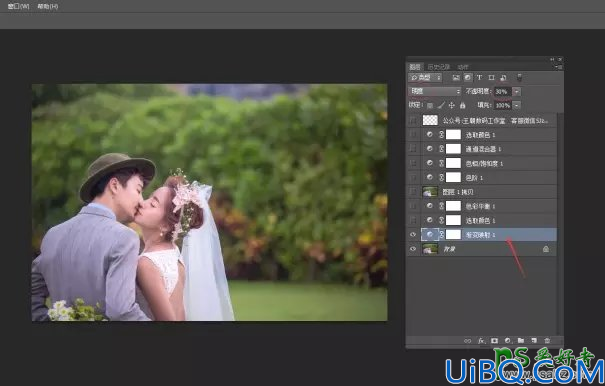Click mask link chain on 通道混合器 1
The width and height of the screenshot is (605, 386).
[x=441, y=149]
